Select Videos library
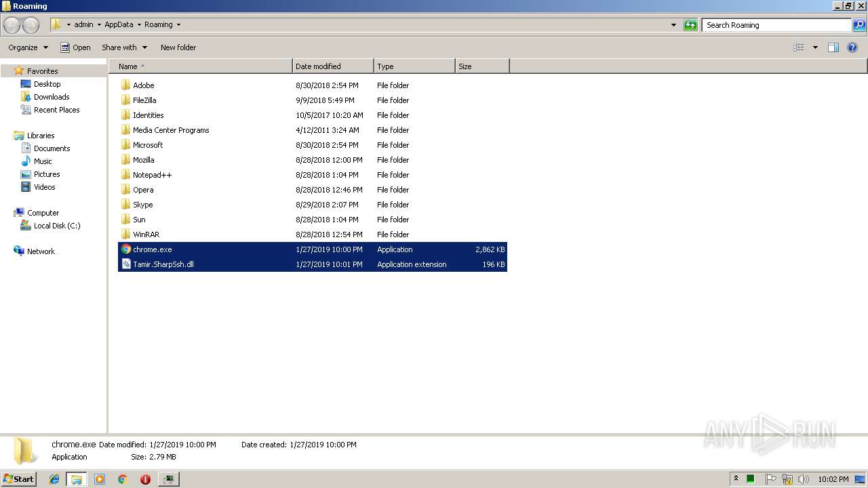The image size is (868, 488). tap(44, 187)
